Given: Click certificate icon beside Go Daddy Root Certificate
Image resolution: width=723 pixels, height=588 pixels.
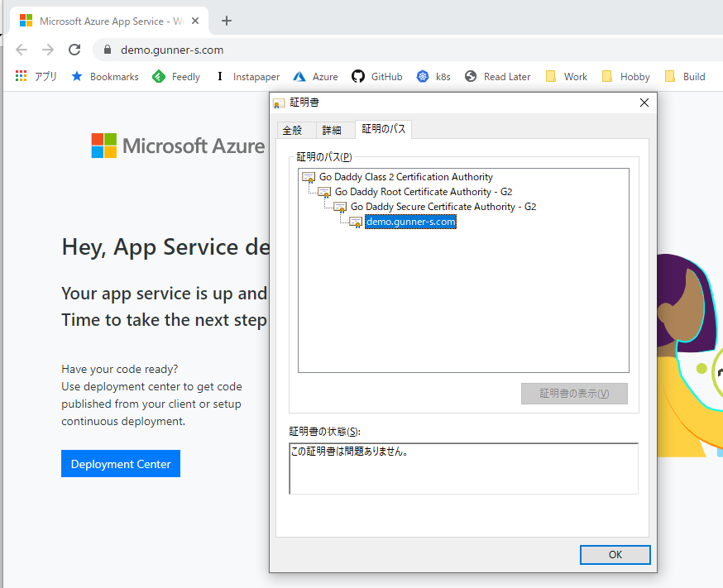Looking at the screenshot, I should (x=324, y=192).
